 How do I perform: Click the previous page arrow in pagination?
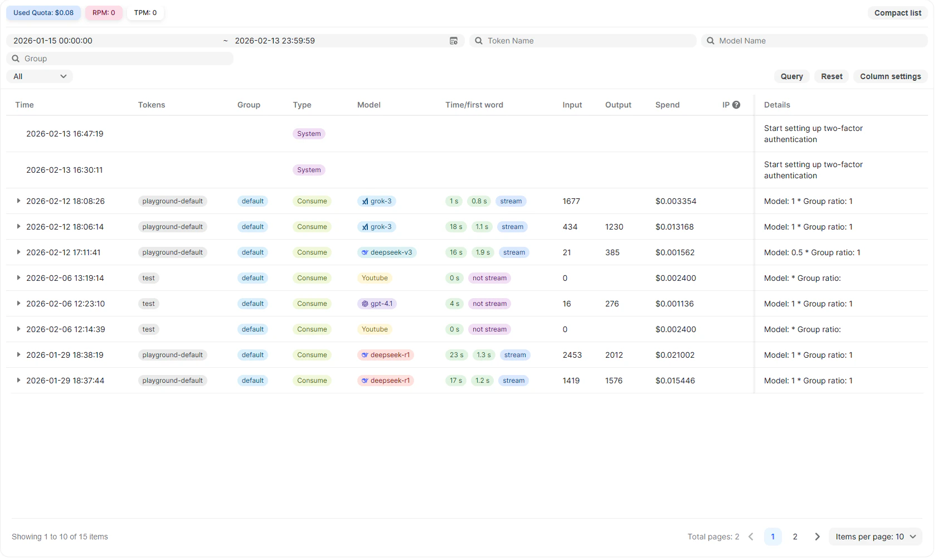[751, 537]
